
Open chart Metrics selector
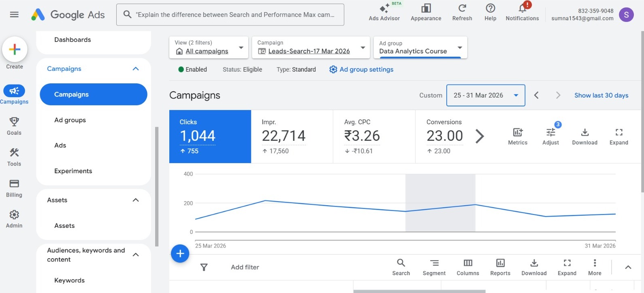tap(518, 136)
